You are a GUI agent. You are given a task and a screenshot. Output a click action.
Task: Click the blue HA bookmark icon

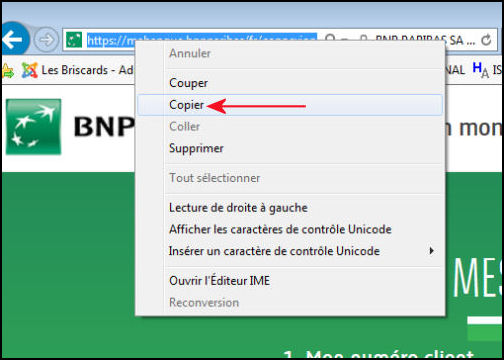click(480, 70)
